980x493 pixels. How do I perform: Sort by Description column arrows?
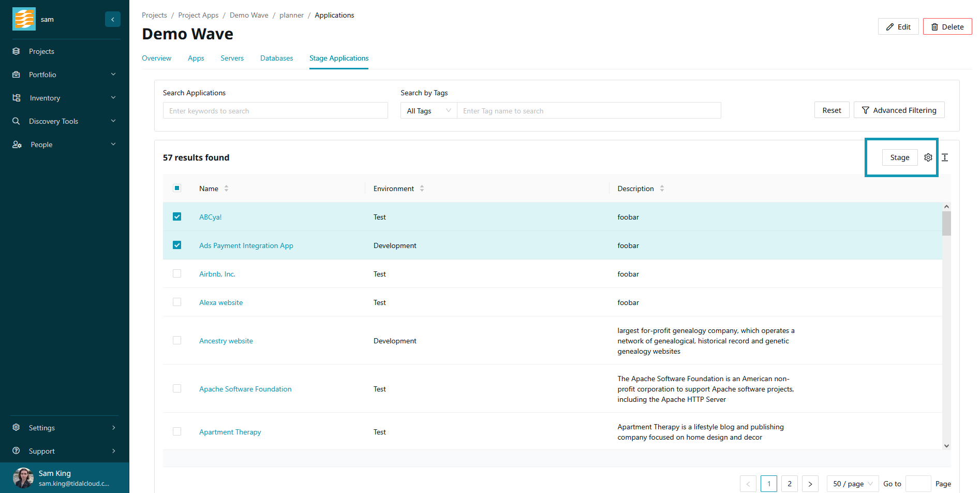[662, 189]
